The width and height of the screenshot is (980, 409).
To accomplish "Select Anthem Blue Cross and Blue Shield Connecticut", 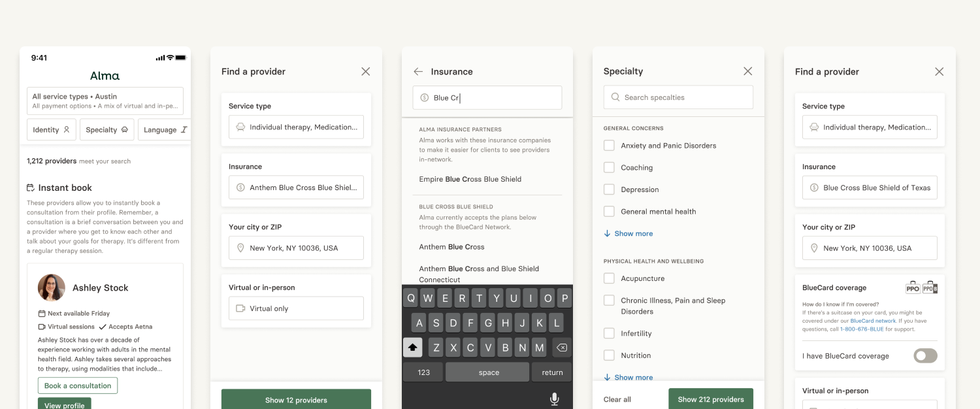I will coord(479,274).
